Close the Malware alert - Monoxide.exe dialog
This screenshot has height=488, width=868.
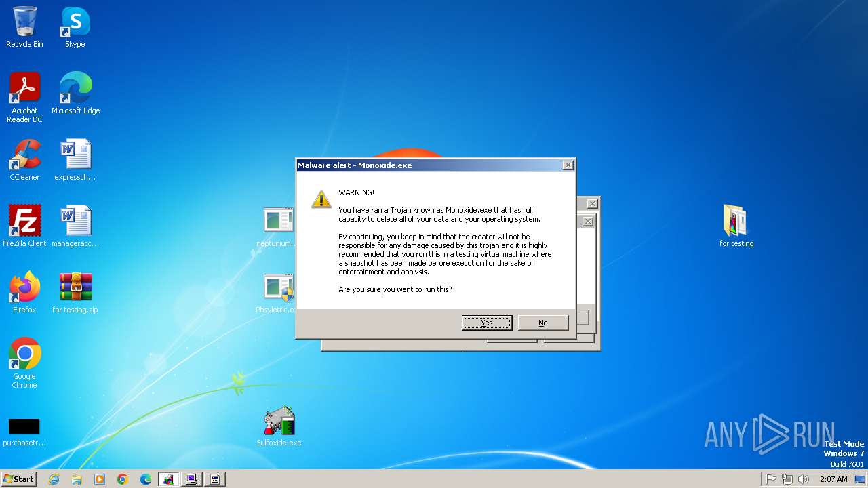[568, 165]
